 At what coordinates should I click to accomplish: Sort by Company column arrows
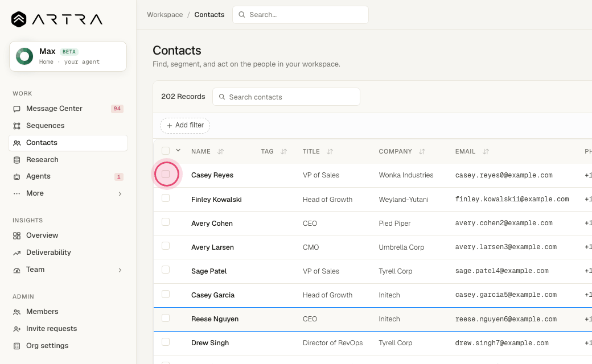(x=422, y=151)
